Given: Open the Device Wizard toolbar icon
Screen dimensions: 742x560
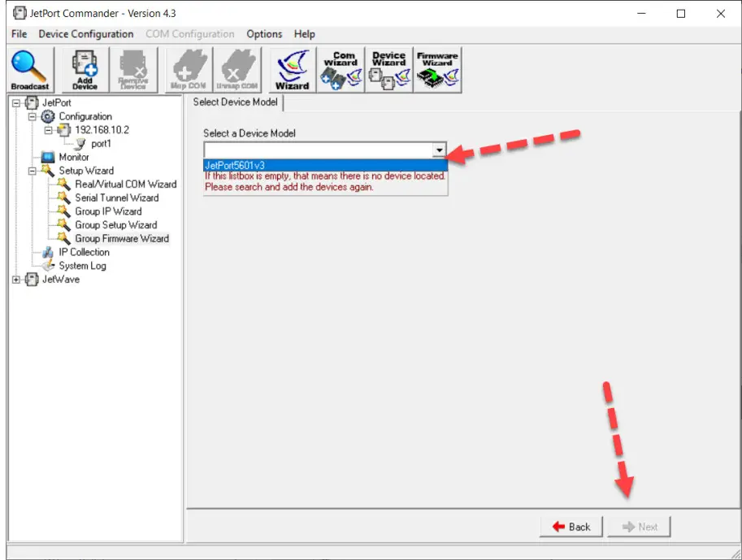Looking at the screenshot, I should pos(389,70).
